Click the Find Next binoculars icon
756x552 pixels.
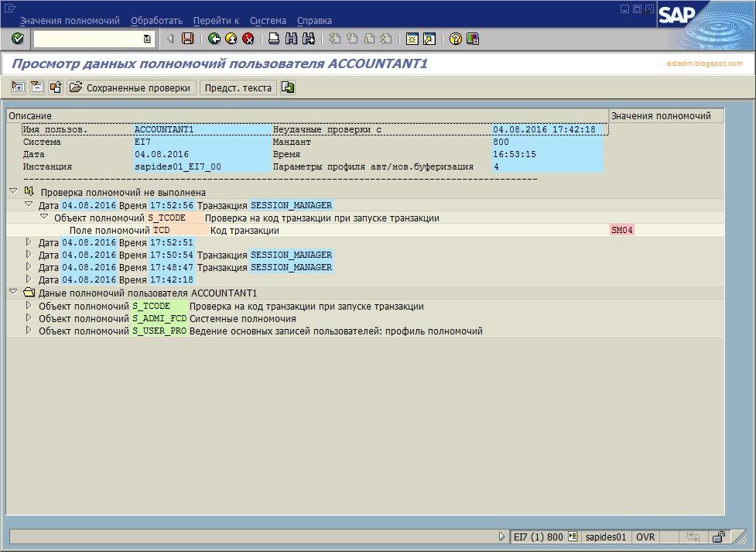(x=309, y=39)
